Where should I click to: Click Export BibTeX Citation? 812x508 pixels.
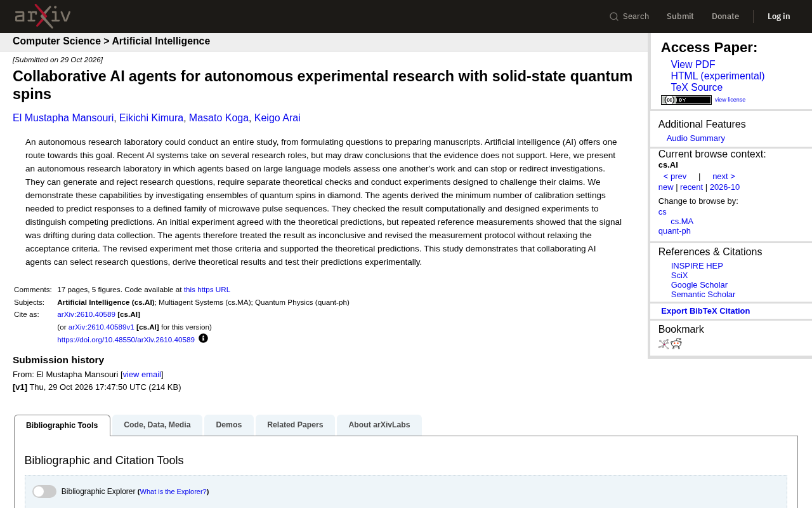click(x=705, y=311)
